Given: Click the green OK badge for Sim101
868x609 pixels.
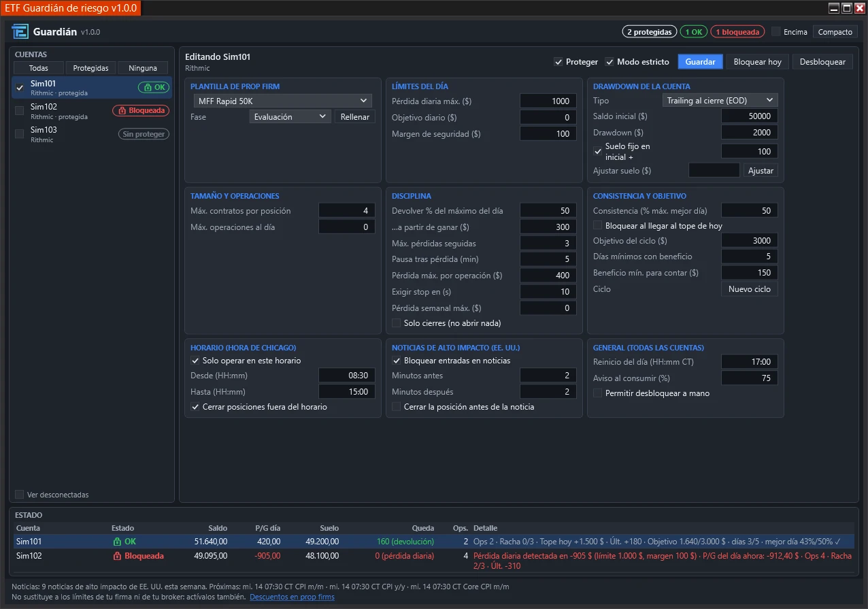Looking at the screenshot, I should pyautogui.click(x=154, y=87).
